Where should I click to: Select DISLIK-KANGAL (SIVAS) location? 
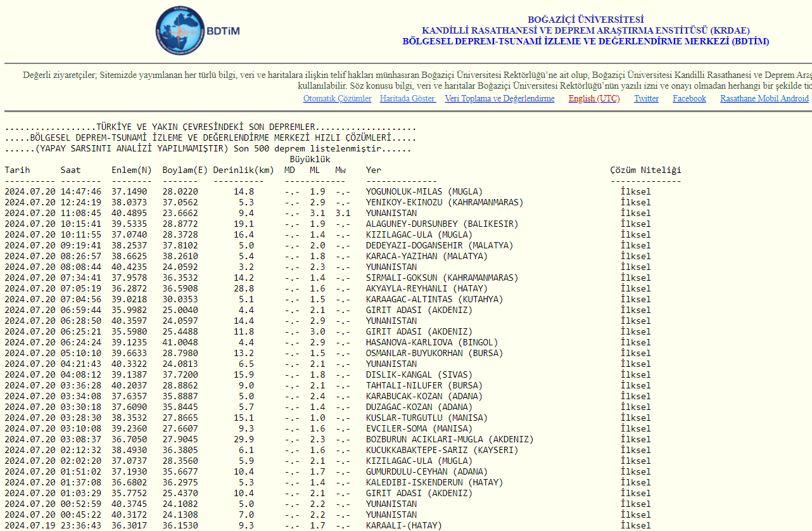(419, 374)
